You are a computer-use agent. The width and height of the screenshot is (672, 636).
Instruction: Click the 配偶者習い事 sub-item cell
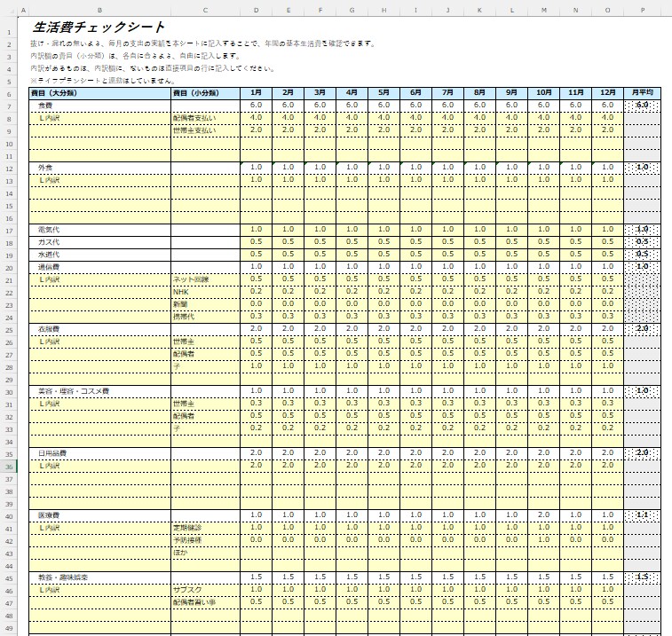click(x=205, y=602)
